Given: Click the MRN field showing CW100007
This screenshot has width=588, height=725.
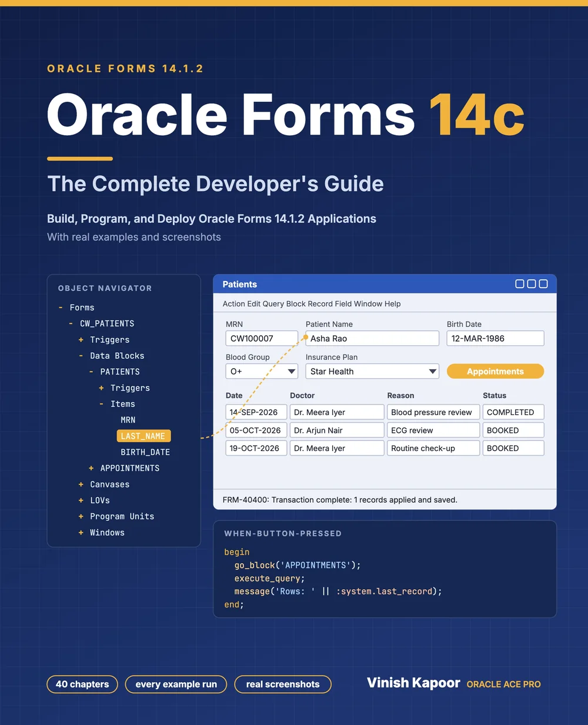Looking at the screenshot, I should click(262, 339).
